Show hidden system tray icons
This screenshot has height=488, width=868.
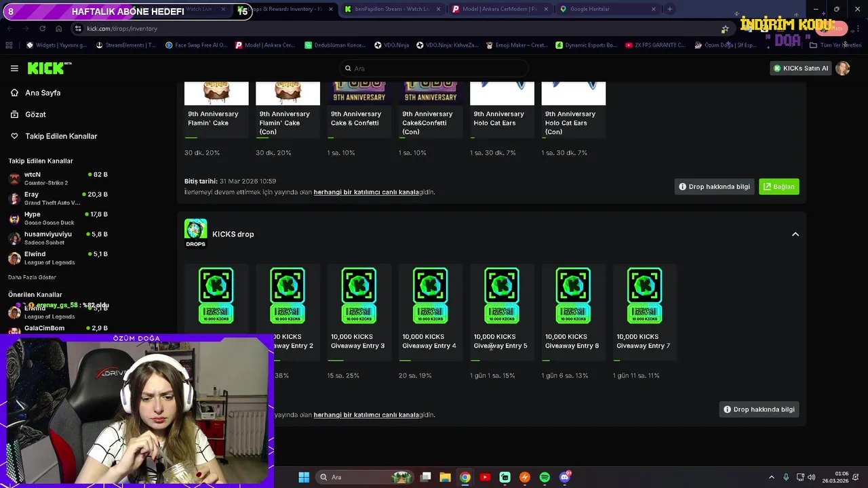pos(771,477)
